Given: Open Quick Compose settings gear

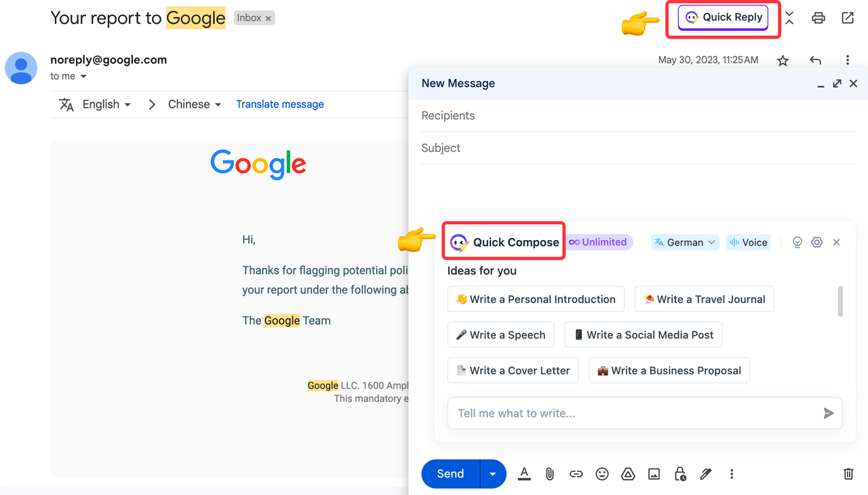Looking at the screenshot, I should 817,242.
